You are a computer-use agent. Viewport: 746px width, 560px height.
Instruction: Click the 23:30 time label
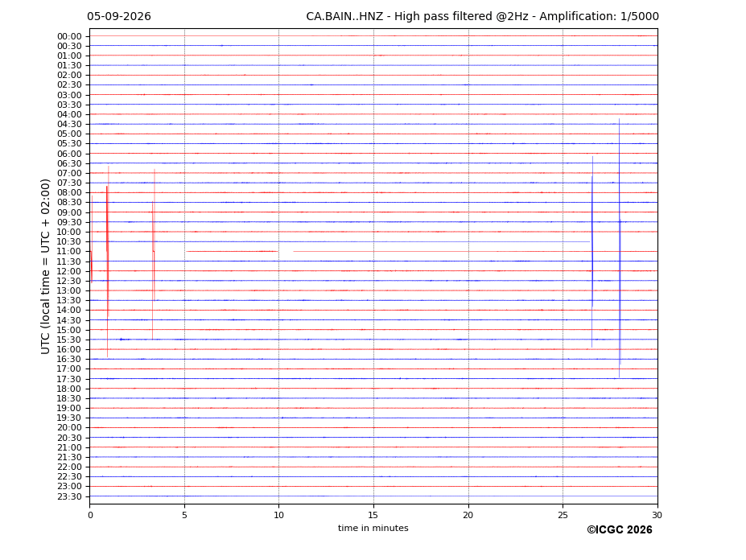click(x=69, y=496)
